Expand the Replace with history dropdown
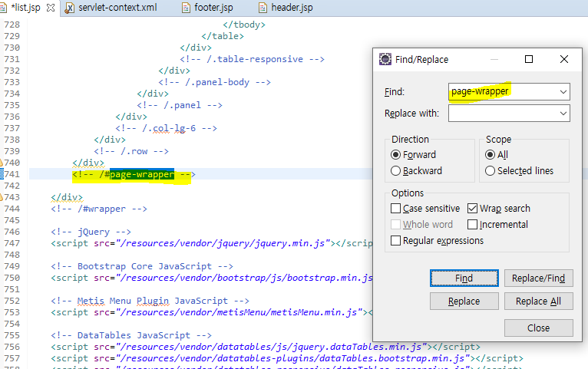 (x=563, y=113)
